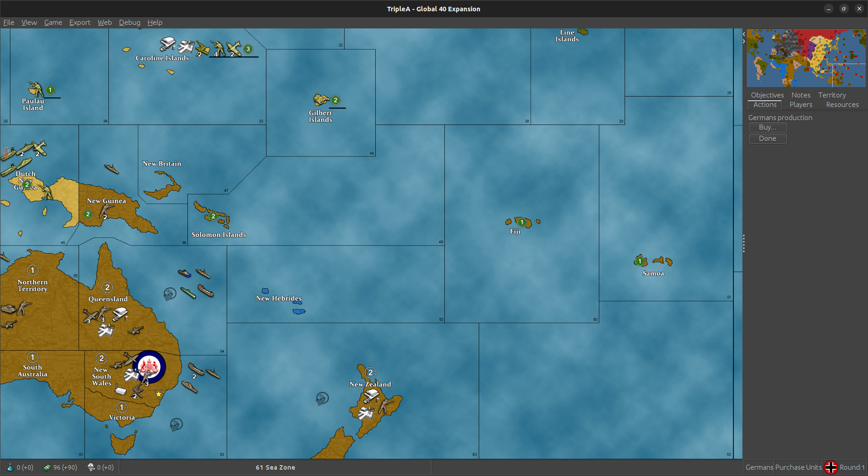Click the naval base anchor near New Zealand
This screenshot has height=476, width=868.
click(322, 398)
